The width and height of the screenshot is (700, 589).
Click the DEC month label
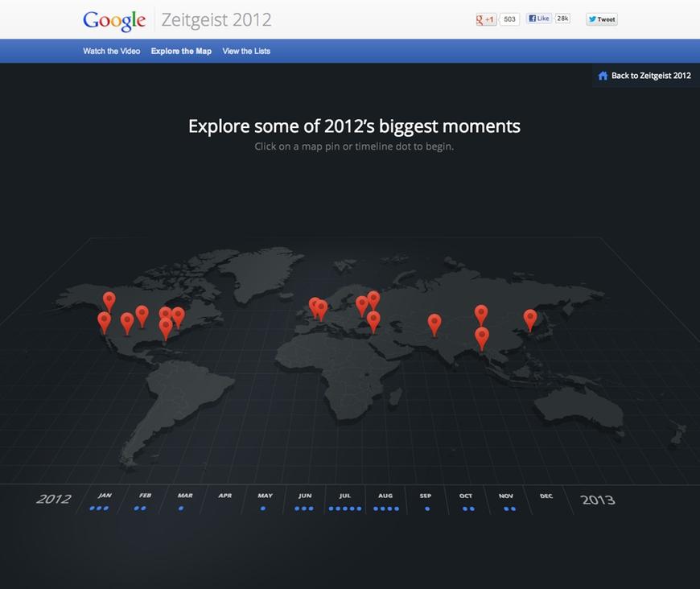(546, 496)
